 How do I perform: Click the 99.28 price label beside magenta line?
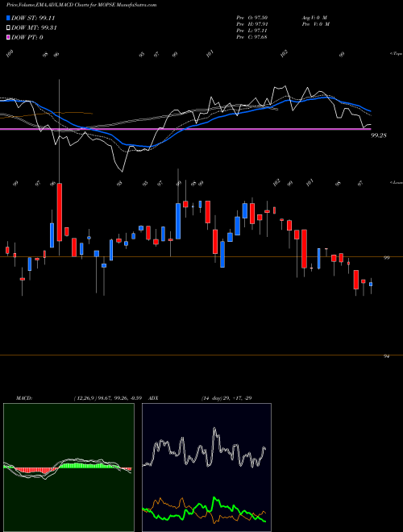379,135
